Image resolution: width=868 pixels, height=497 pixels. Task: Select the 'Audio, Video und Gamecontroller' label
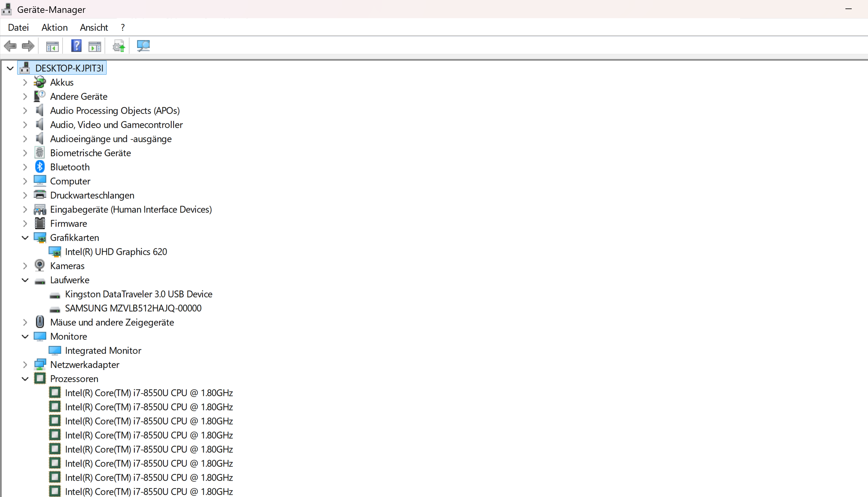pyautogui.click(x=116, y=124)
